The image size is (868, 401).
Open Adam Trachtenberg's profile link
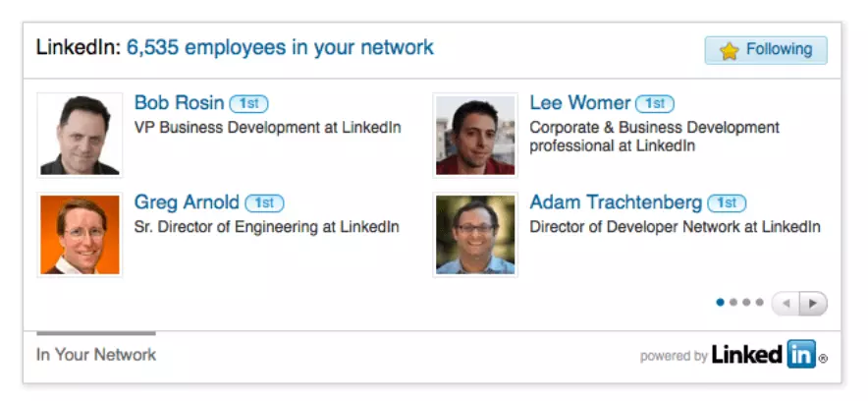[x=616, y=203]
